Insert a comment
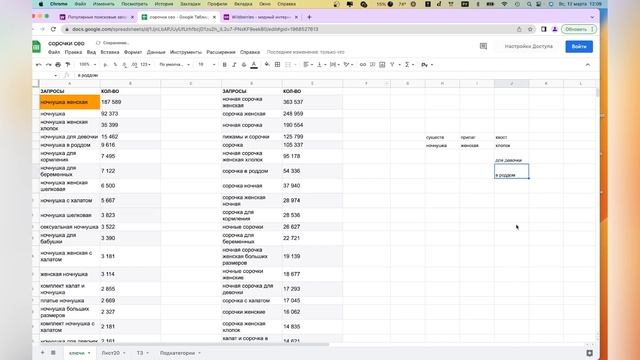The image size is (640, 360). pyautogui.click(x=372, y=64)
